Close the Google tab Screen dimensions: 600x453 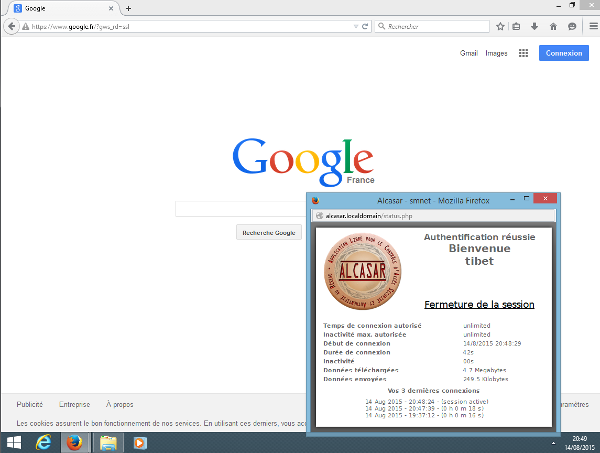(x=111, y=8)
